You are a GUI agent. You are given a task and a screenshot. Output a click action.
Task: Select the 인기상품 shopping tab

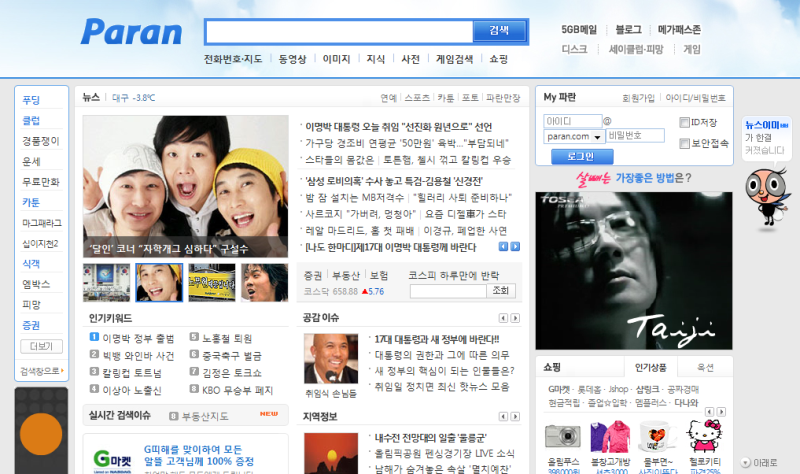click(651, 367)
